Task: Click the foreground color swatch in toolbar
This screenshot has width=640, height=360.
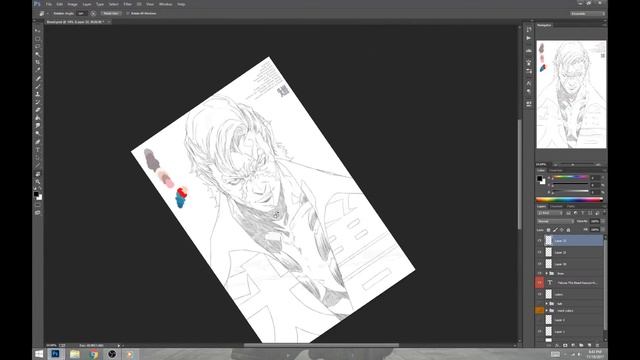Action: 36,194
